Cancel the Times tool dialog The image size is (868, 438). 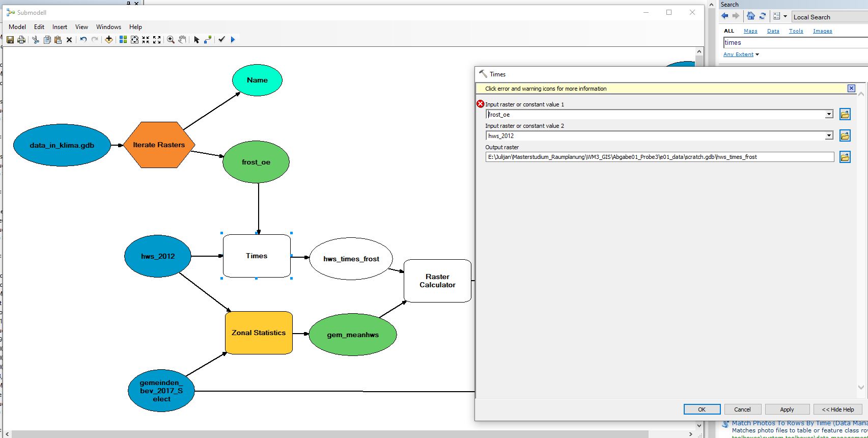click(x=742, y=409)
